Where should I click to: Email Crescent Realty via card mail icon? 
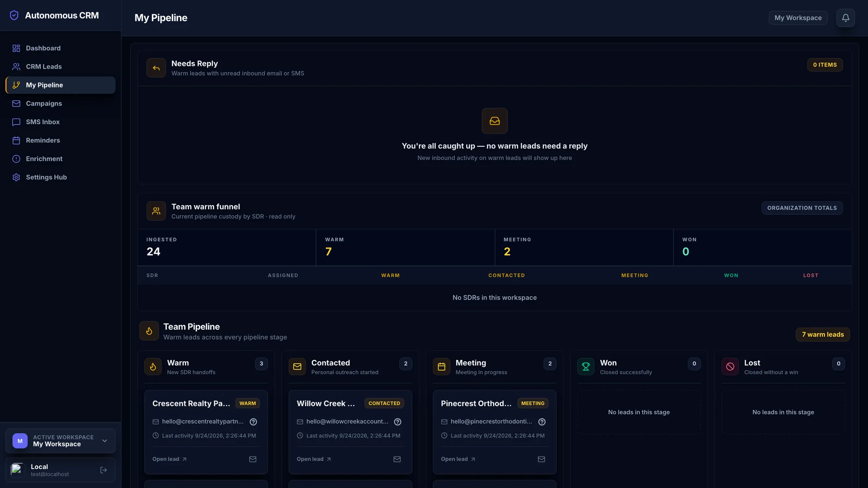253,459
